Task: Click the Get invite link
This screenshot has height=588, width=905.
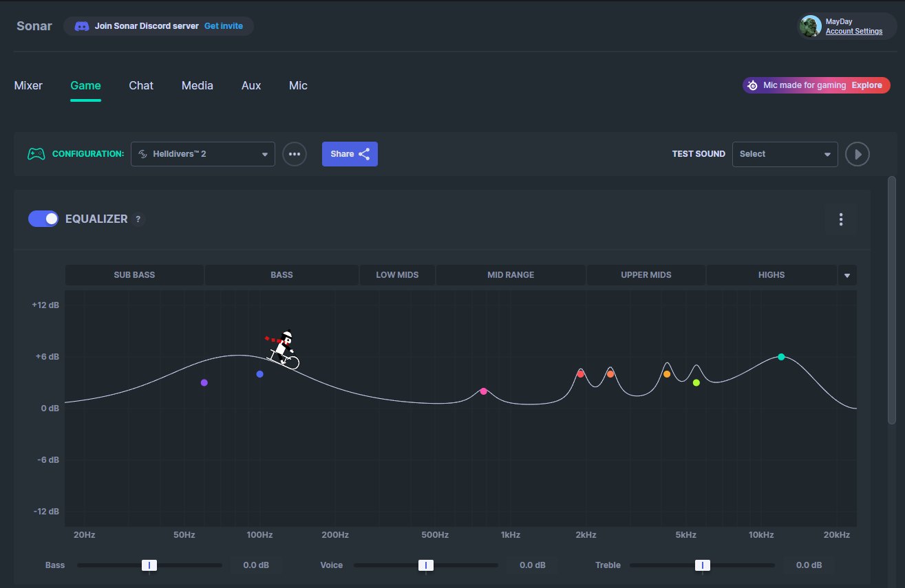Action: click(x=224, y=26)
